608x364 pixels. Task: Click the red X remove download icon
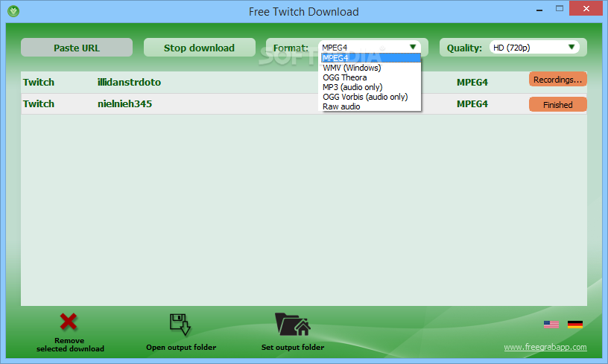pyautogui.click(x=69, y=322)
